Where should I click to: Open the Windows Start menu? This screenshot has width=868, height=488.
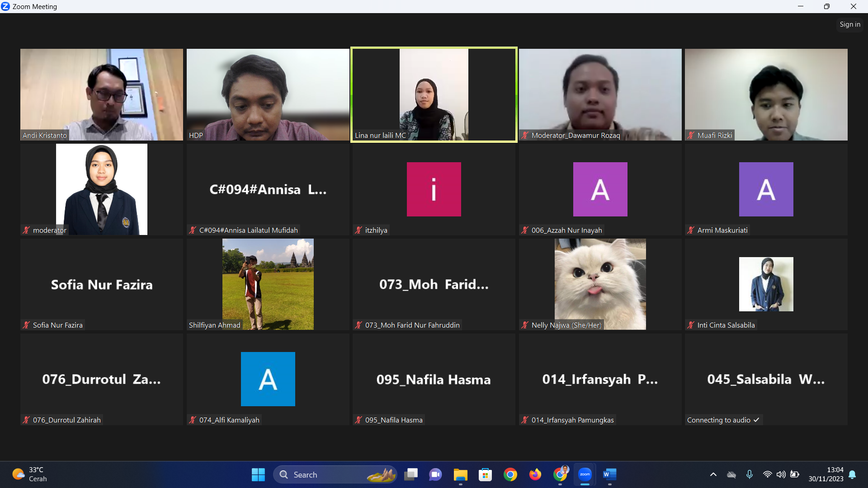click(258, 474)
